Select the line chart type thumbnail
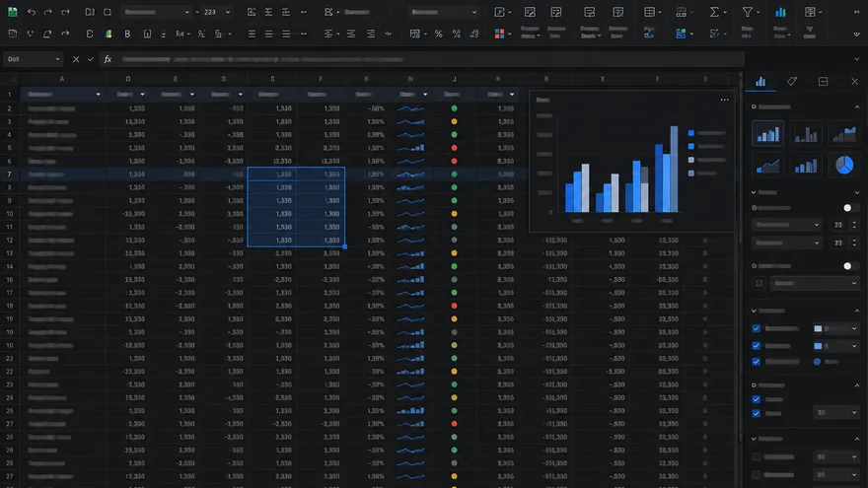The width and height of the screenshot is (868, 488). pyautogui.click(x=767, y=165)
